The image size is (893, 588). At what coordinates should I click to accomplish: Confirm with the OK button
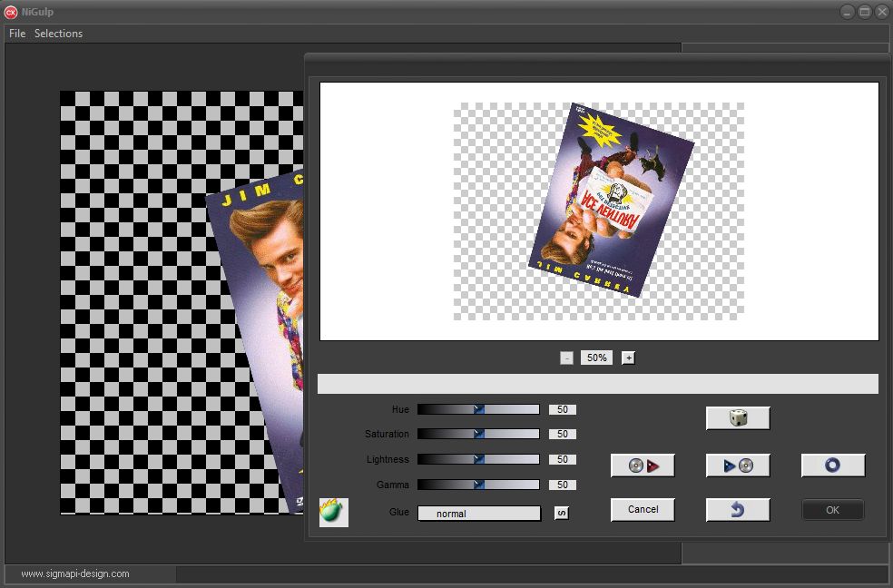click(832, 510)
